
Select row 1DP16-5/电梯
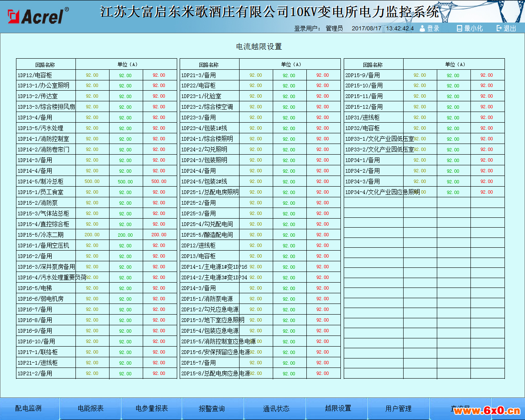pyautogui.click(x=96, y=288)
